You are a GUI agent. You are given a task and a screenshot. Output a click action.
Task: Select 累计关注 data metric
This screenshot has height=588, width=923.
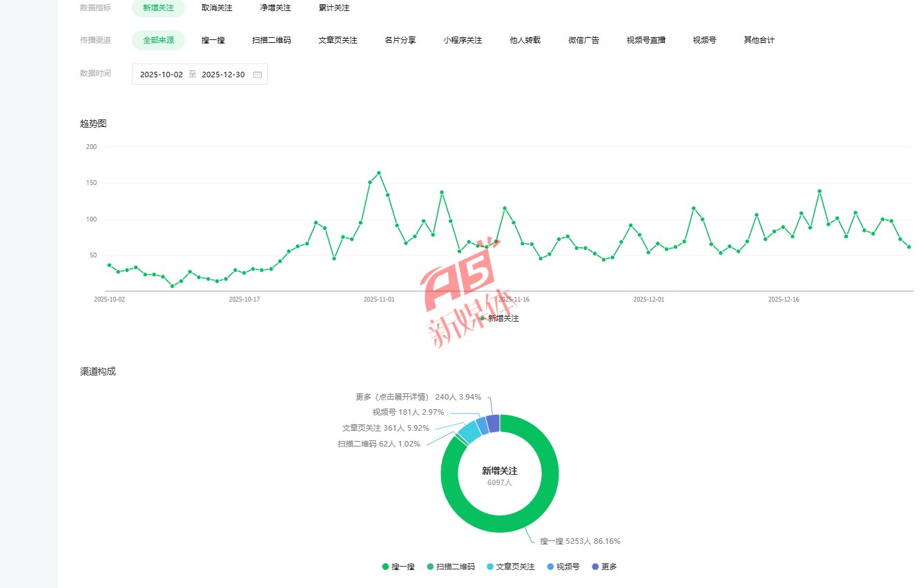tap(334, 8)
